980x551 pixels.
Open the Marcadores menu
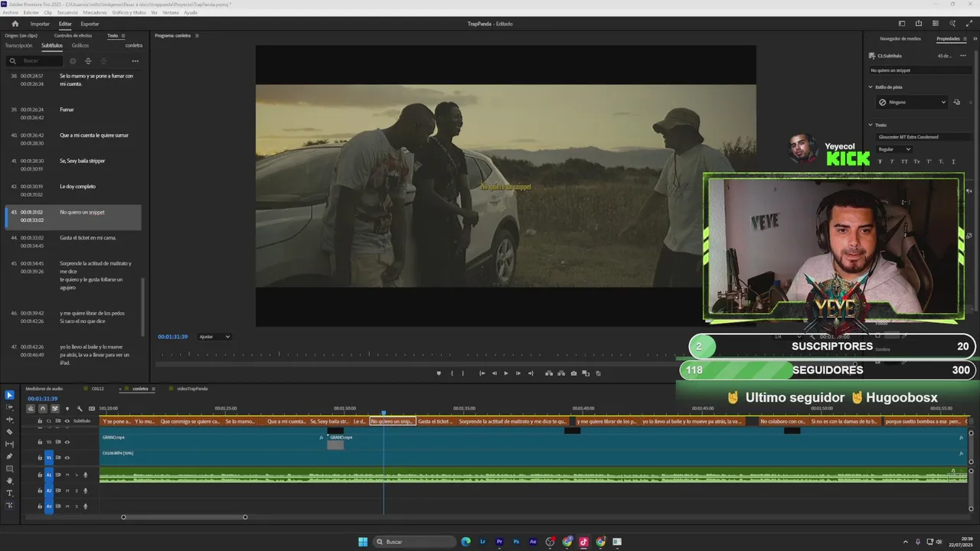point(95,12)
